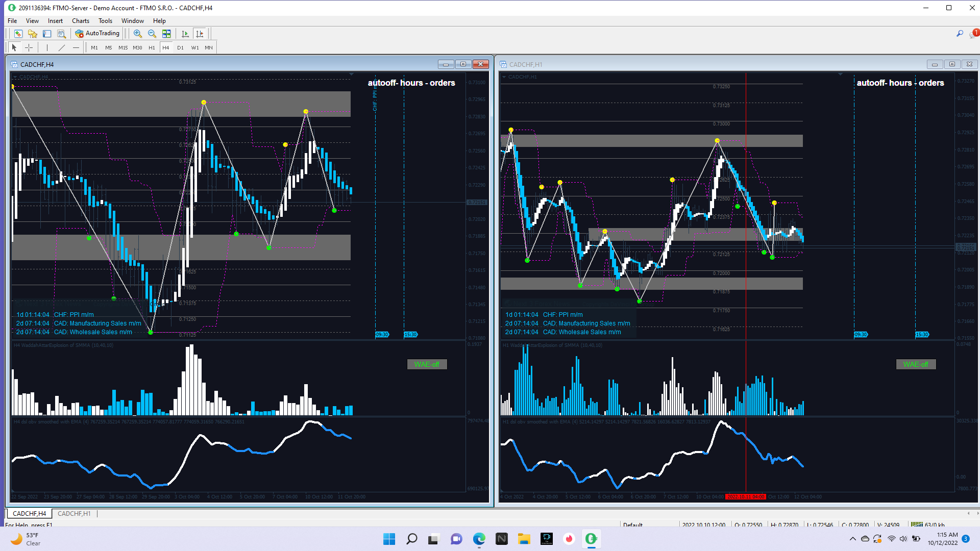Viewport: 980px width, 551px height.
Task: Expand CADCHF,H1 chart indicator dropdown arrow
Action: tap(504, 77)
